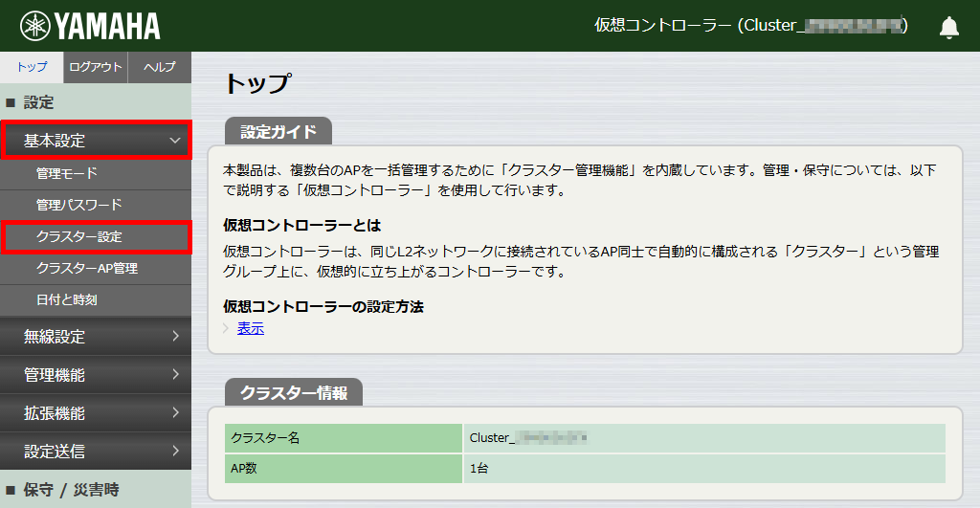
Task: Open 日付と時刻 settings page
Action: point(96,300)
